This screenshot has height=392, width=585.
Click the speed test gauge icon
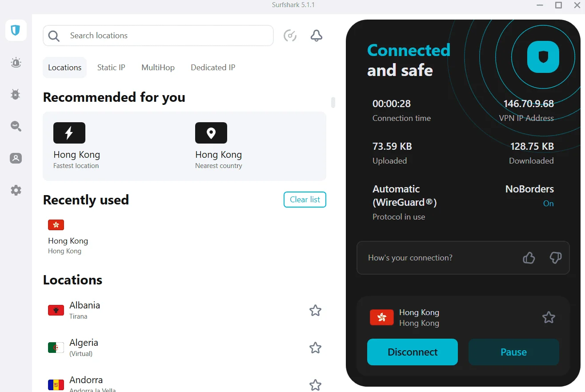coord(290,36)
